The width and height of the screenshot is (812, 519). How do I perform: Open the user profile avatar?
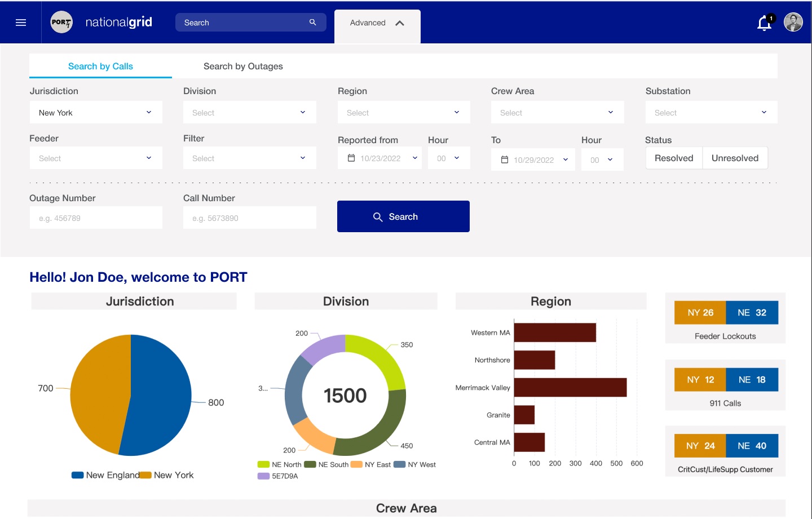click(793, 23)
